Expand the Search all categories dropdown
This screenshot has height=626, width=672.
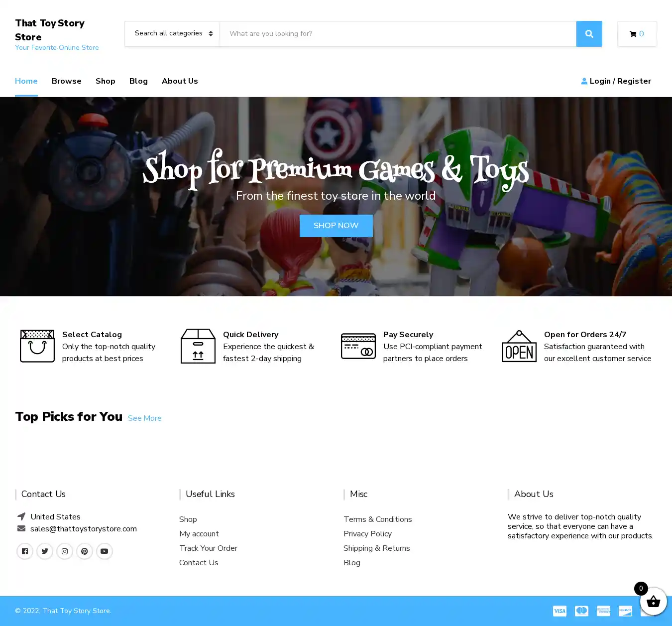tap(172, 34)
